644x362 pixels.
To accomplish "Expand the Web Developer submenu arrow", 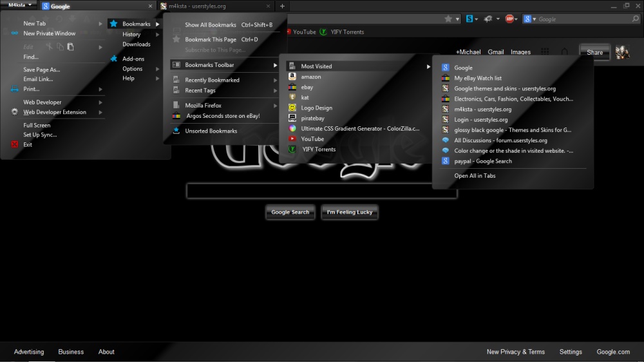I will 100,102.
